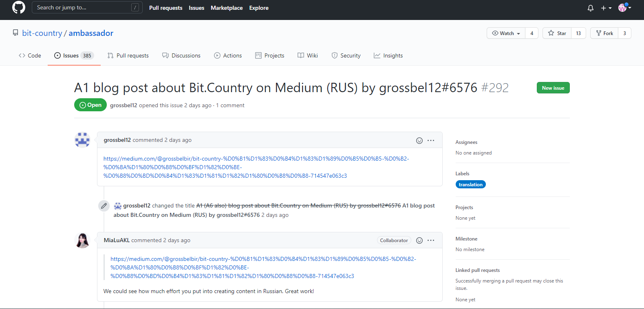The height and width of the screenshot is (309, 644).
Task: Click the green New issue button
Action: pos(553,88)
